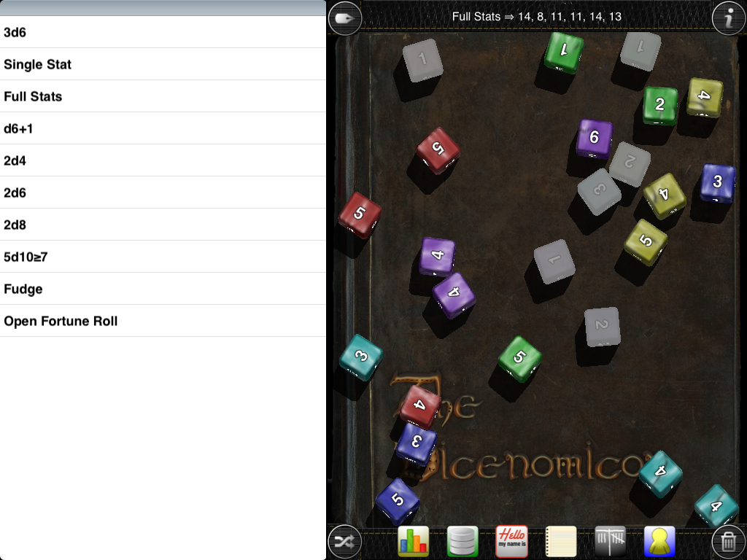Select Open Fortune Roll entry
The height and width of the screenshot is (560, 747).
pos(163,321)
